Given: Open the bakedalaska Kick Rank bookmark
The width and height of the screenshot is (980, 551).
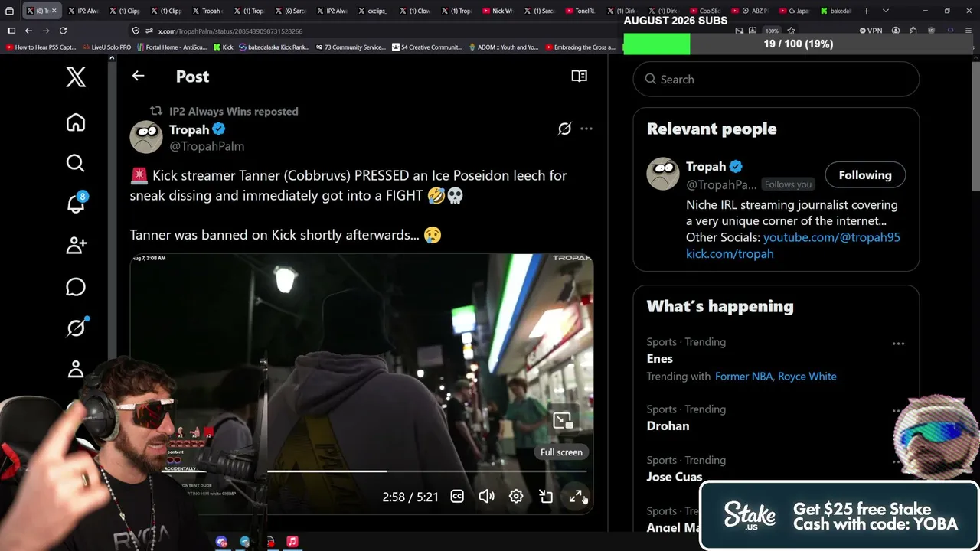Looking at the screenshot, I should [273, 47].
